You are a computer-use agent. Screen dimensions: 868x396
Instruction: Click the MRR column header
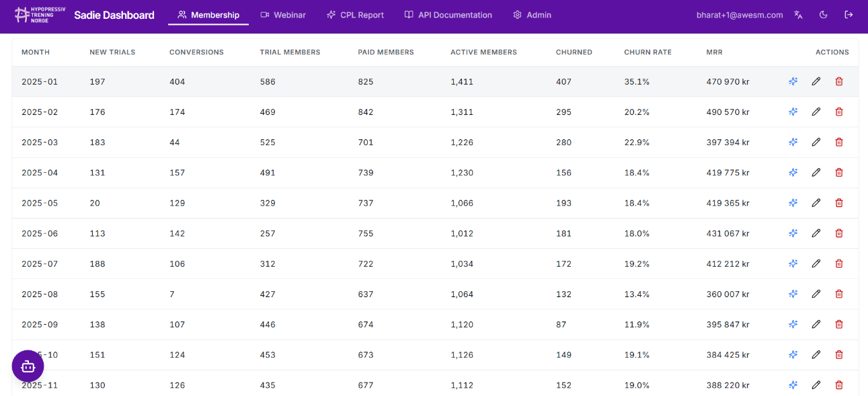click(x=714, y=52)
